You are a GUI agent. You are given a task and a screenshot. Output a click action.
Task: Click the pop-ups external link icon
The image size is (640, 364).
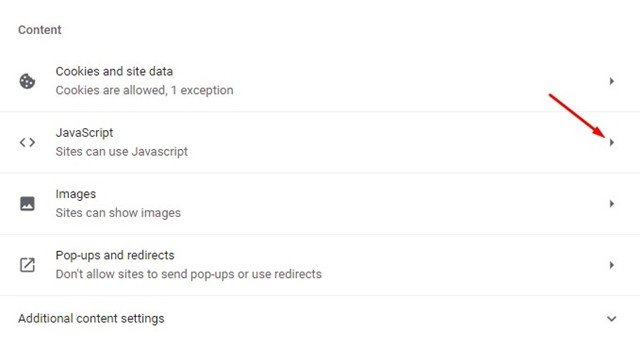coord(27,265)
